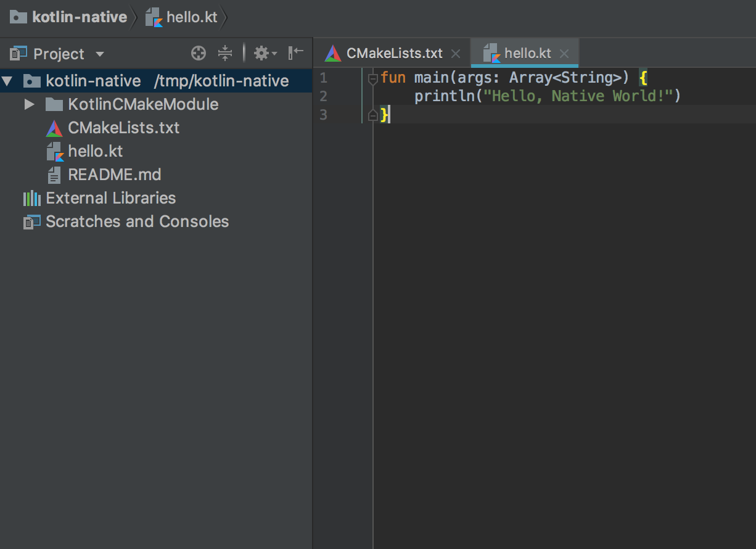Image resolution: width=756 pixels, height=549 pixels.
Task: Click the scroll from source crosshair icon
Action: click(x=198, y=54)
